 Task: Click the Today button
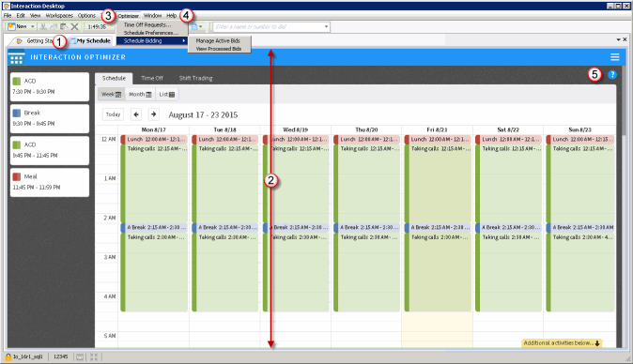pos(113,114)
